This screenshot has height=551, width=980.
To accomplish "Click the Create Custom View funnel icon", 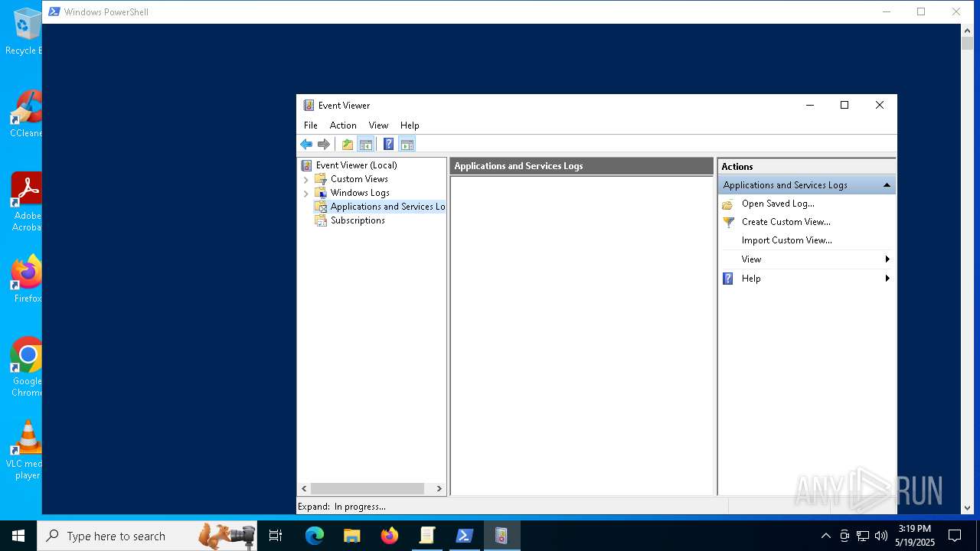I will (x=728, y=222).
